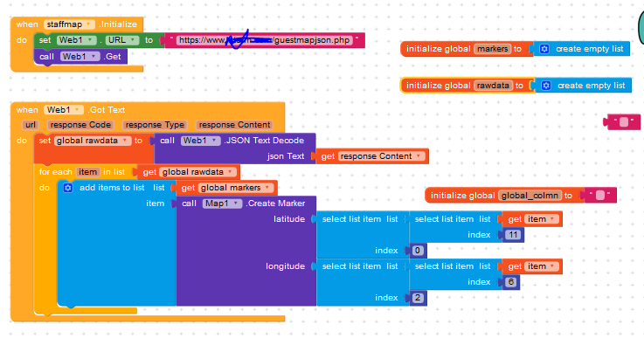The width and height of the screenshot is (644, 338).
Task: Select the latitude index number 11
Action: click(514, 235)
